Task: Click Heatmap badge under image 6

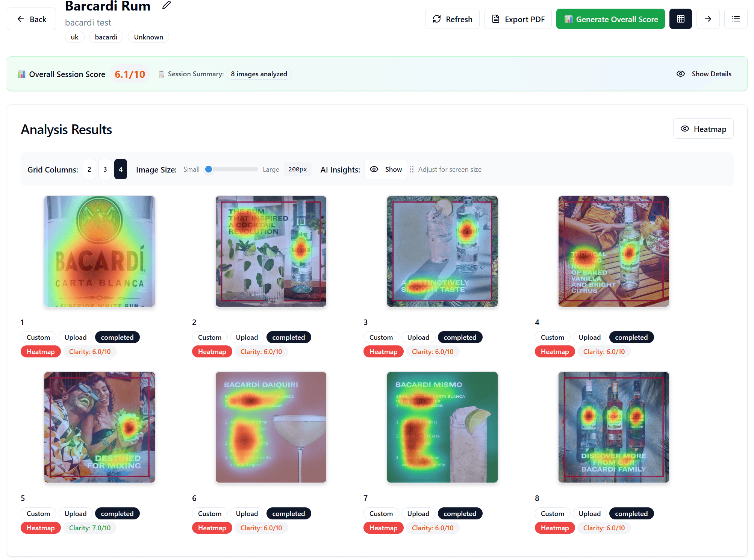Action: 212,528
